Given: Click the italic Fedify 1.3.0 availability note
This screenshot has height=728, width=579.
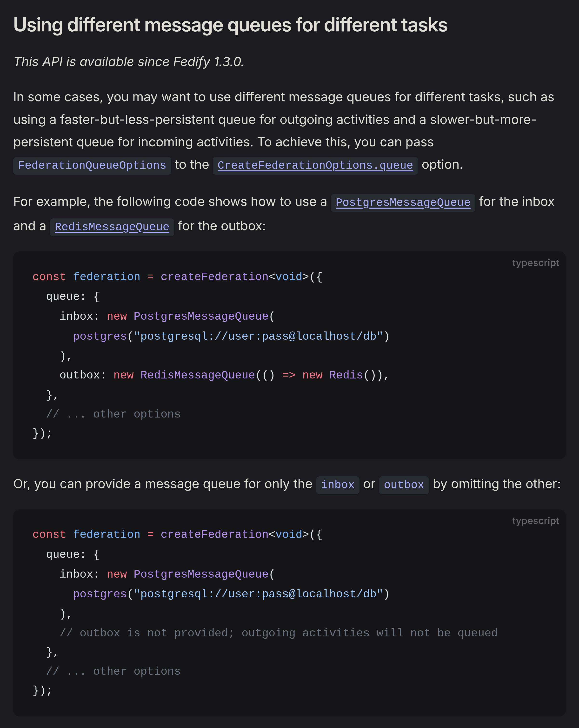Looking at the screenshot, I should [x=129, y=62].
